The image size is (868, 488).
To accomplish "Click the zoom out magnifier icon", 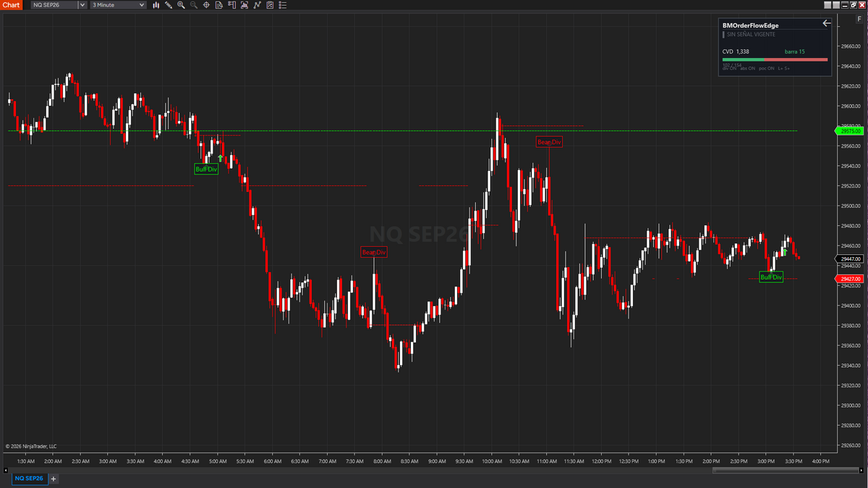I will tap(193, 5).
